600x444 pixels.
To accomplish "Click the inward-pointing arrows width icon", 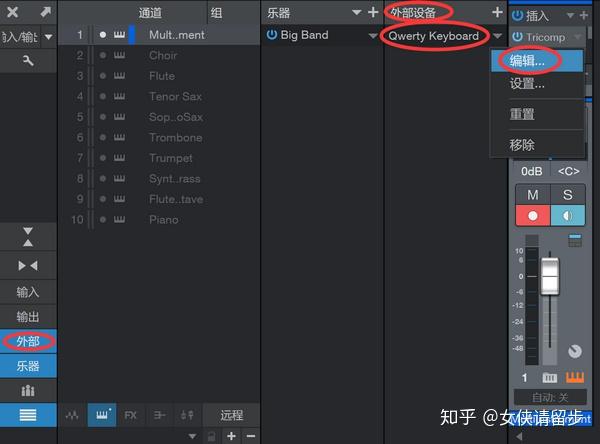I will click(28, 266).
